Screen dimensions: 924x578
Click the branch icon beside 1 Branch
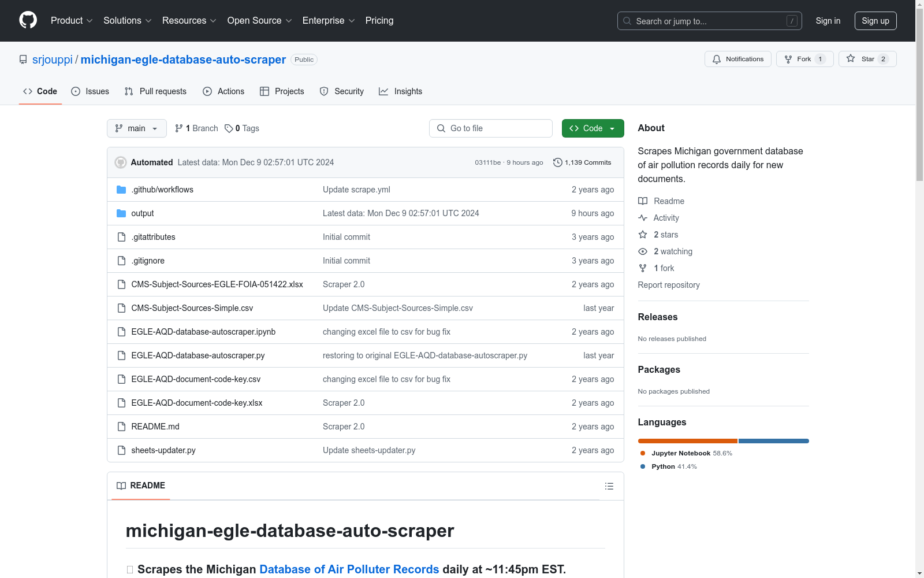179,128
